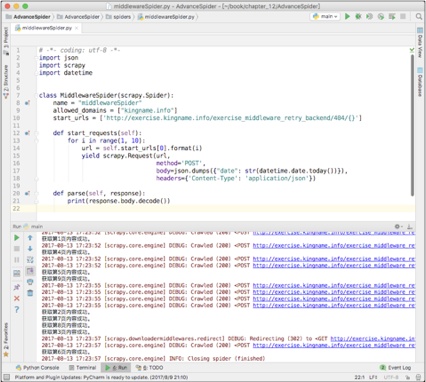This screenshot has height=382, width=426.
Task: Open the Favorites tool window tab
Action: 6,340
